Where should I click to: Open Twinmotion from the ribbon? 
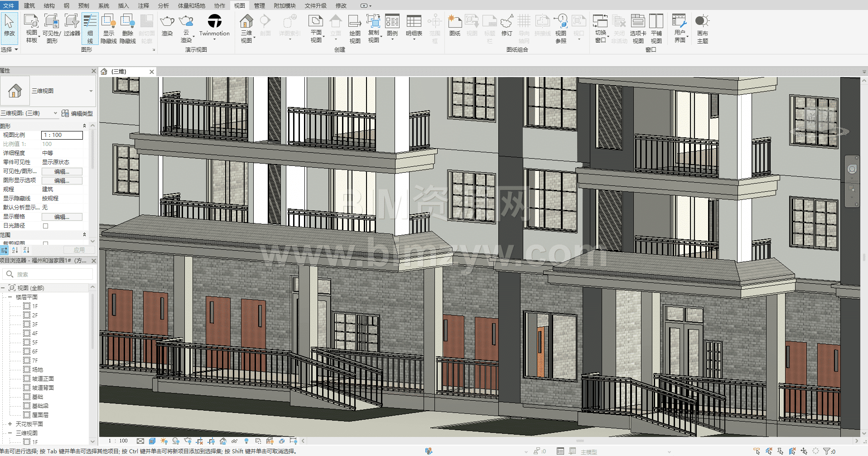click(x=214, y=22)
